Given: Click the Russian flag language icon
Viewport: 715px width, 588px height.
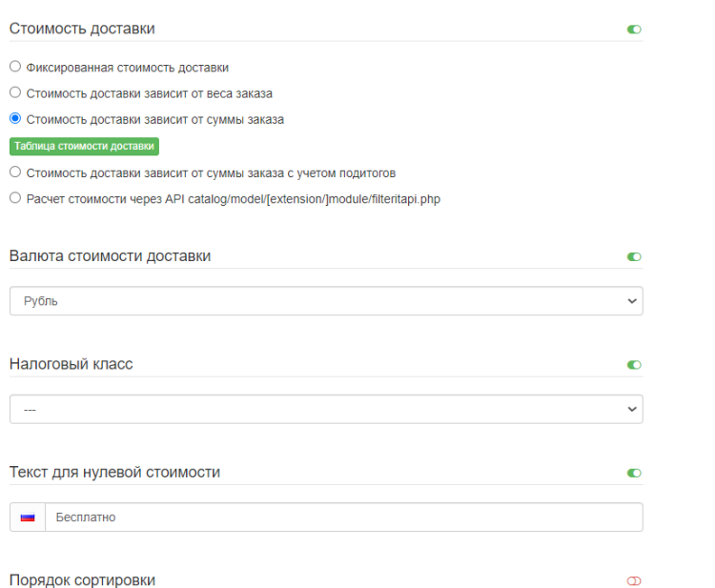Looking at the screenshot, I should pos(28,517).
